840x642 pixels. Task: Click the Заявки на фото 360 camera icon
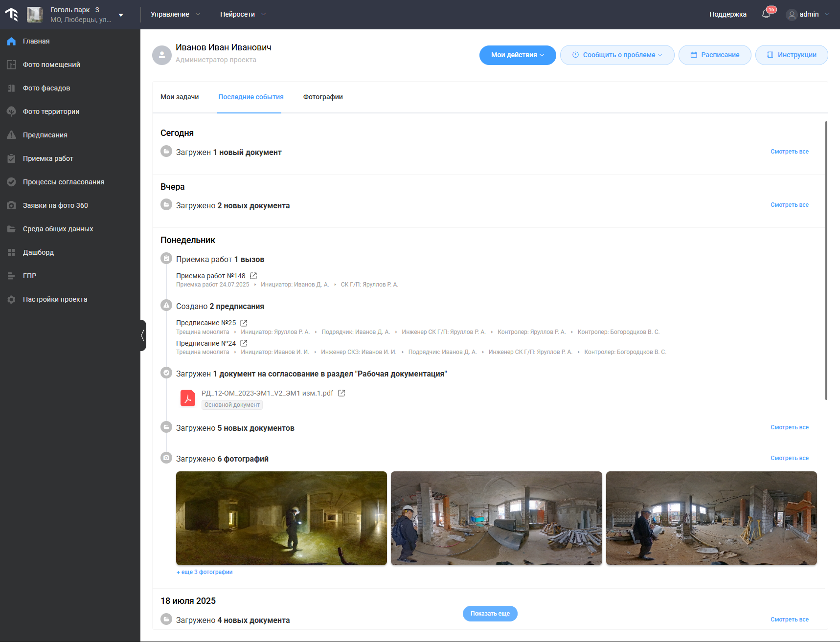point(11,205)
